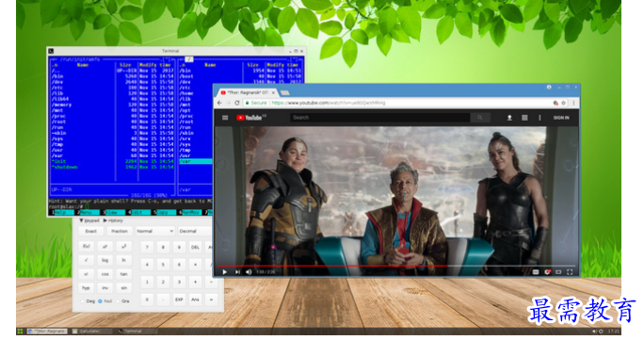
Task: Open the Normal display mode dropdown
Action: coord(155,231)
